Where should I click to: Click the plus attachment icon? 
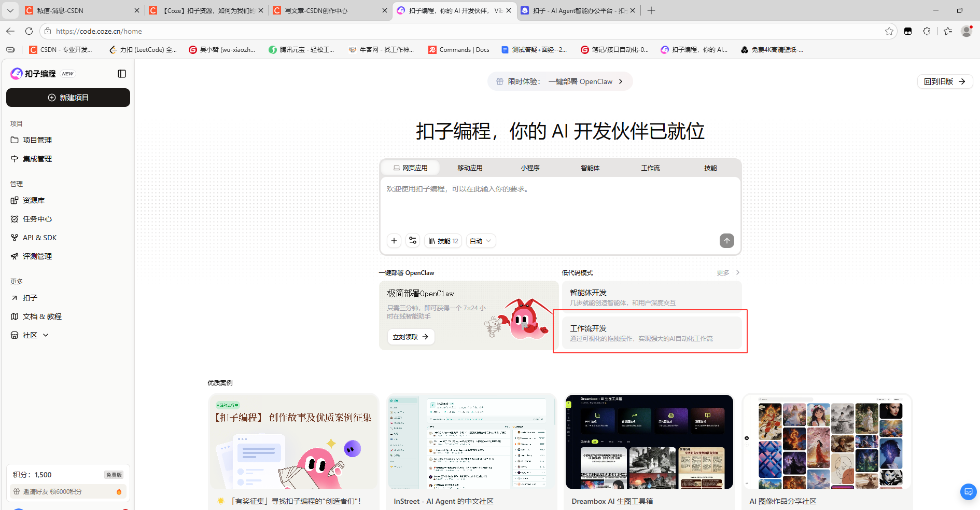click(394, 241)
